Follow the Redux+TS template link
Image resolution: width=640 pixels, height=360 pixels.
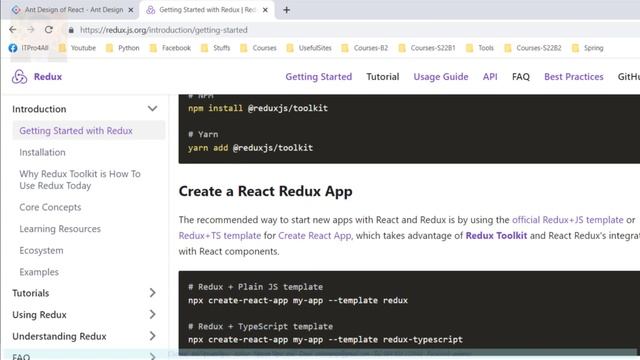(220, 236)
